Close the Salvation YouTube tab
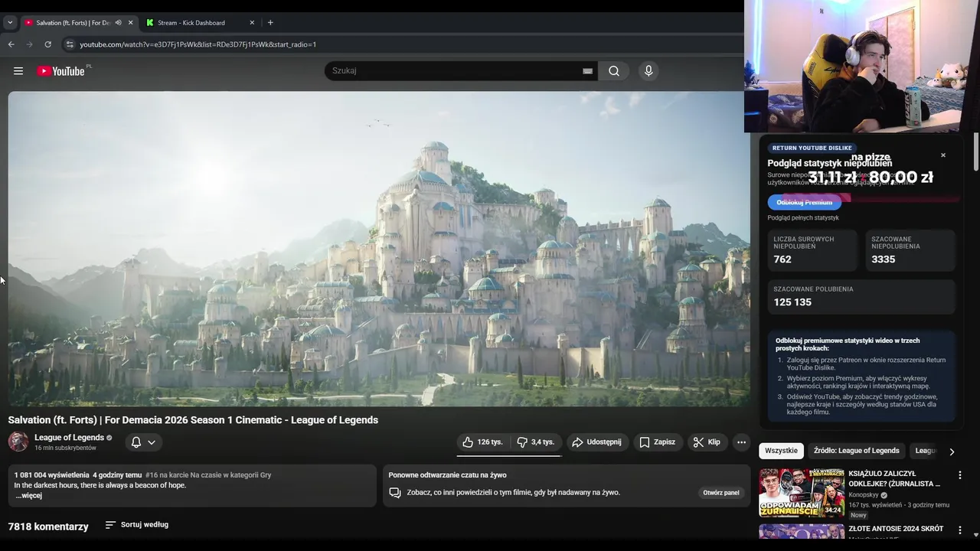The width and height of the screenshot is (980, 551). tap(131, 23)
